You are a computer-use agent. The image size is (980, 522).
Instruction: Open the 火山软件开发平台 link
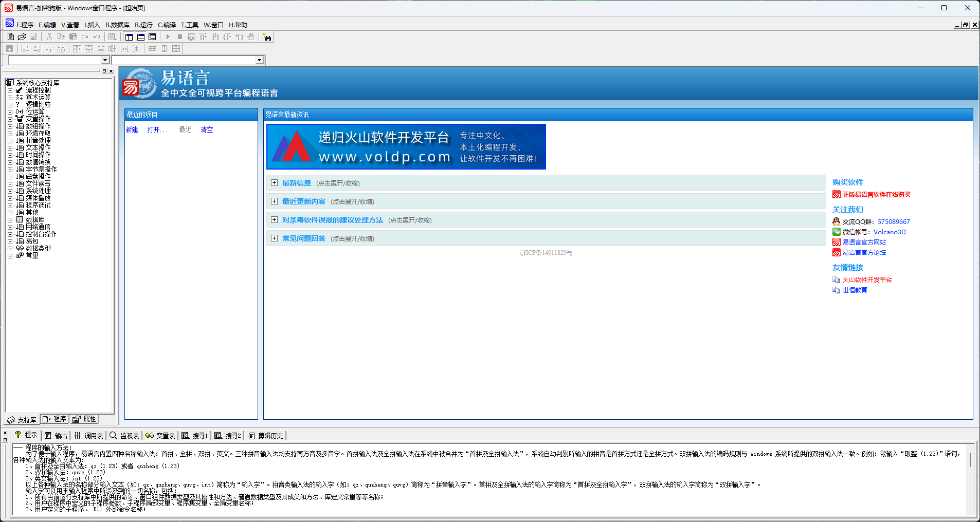pos(867,280)
